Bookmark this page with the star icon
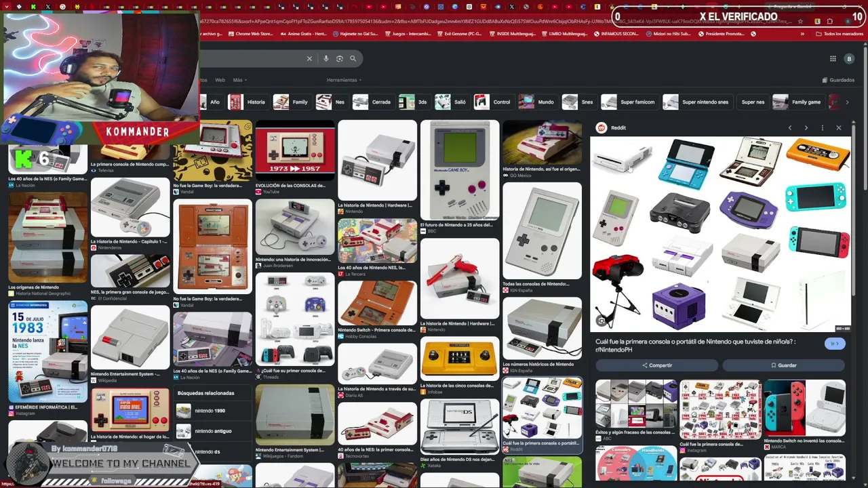868x488 pixels. (801, 22)
